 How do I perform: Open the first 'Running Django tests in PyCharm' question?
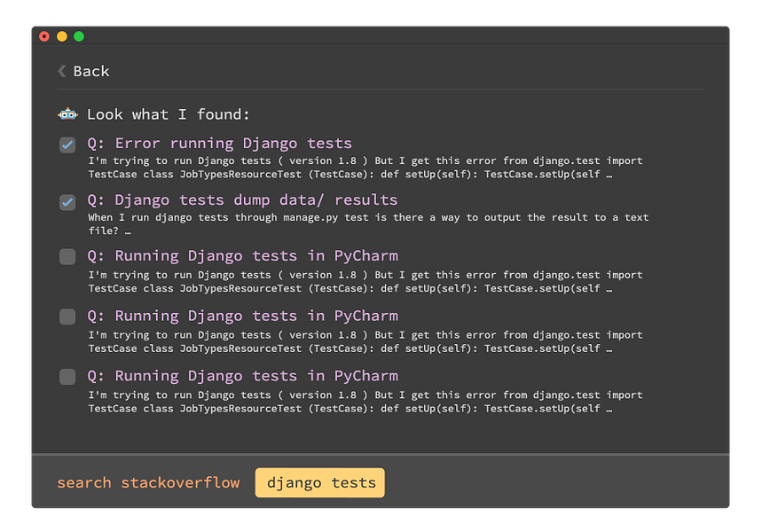242,256
